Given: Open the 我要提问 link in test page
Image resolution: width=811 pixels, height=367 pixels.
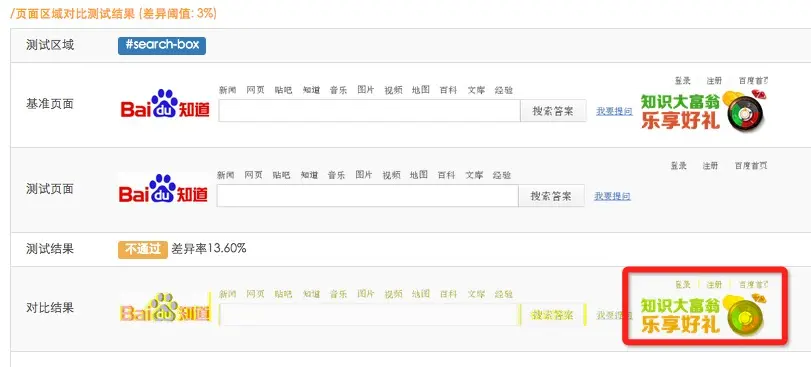Looking at the screenshot, I should [x=612, y=196].
